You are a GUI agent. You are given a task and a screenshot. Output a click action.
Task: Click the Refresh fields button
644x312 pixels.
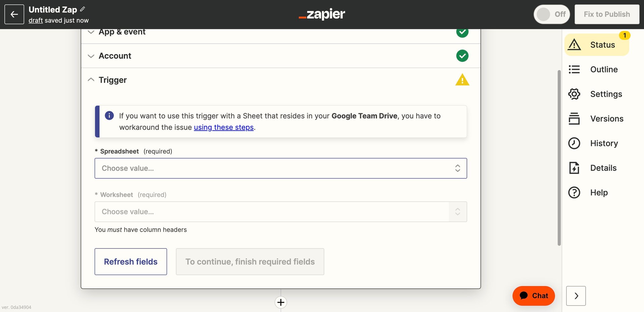tap(131, 262)
